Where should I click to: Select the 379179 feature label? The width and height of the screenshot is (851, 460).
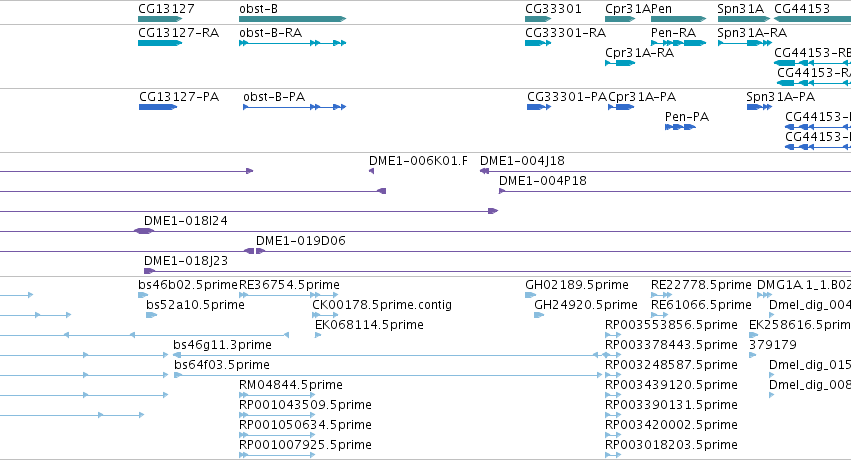point(773,345)
